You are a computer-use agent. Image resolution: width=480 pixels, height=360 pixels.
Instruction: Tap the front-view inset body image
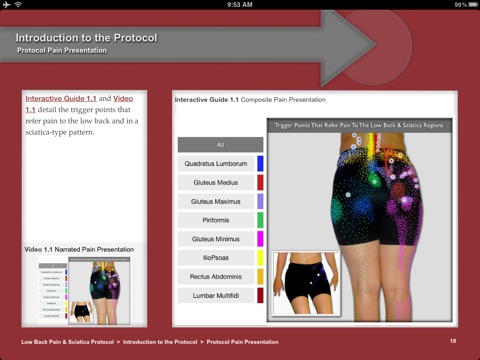[x=306, y=283]
